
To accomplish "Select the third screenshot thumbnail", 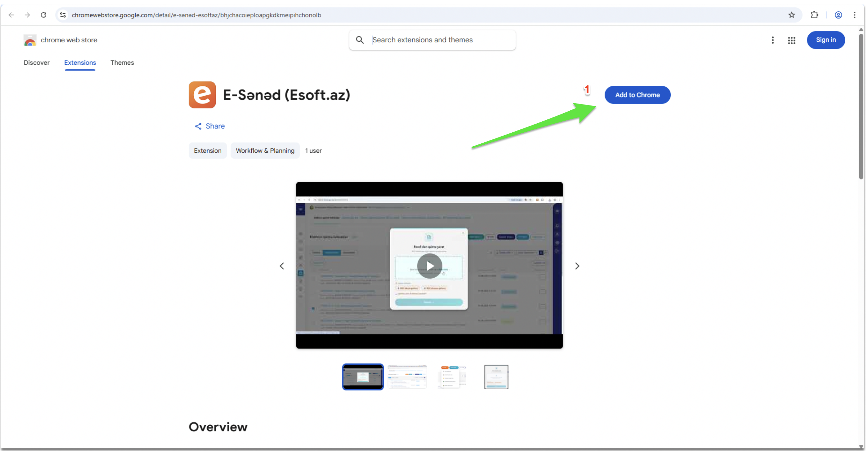I will point(452,377).
